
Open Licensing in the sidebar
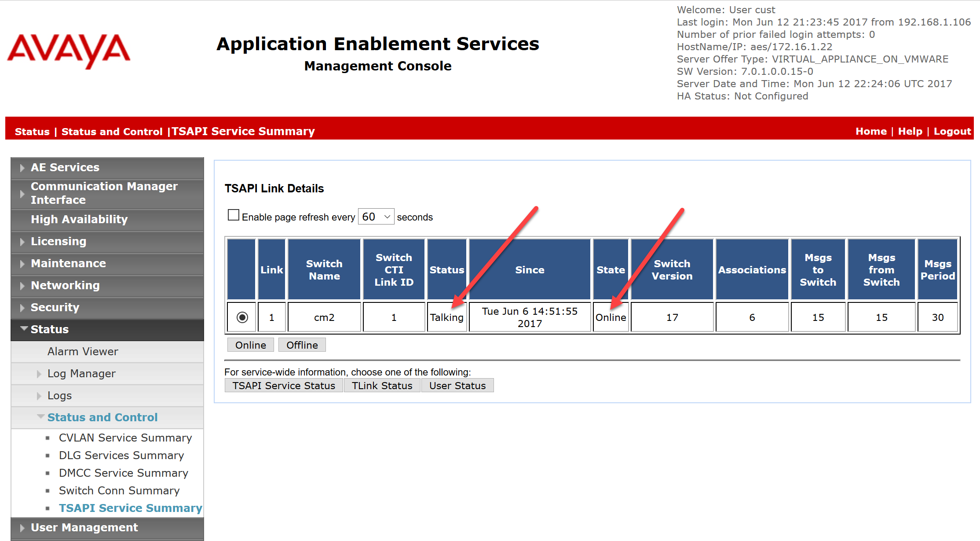click(x=59, y=241)
